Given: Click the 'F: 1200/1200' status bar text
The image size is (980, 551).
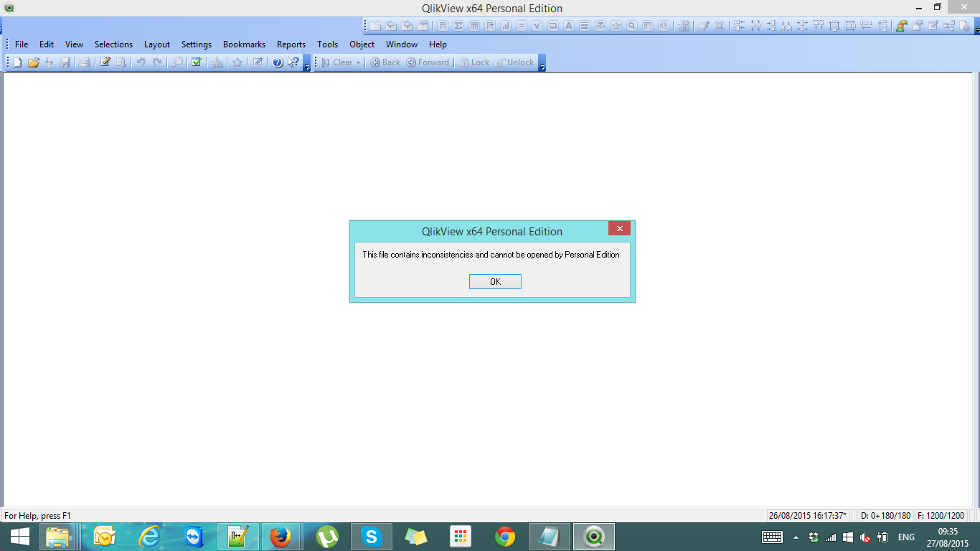Looking at the screenshot, I should [941, 516].
